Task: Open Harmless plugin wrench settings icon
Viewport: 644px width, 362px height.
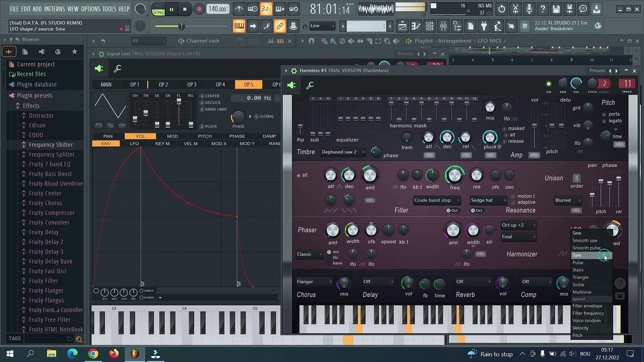Action: click(x=310, y=85)
